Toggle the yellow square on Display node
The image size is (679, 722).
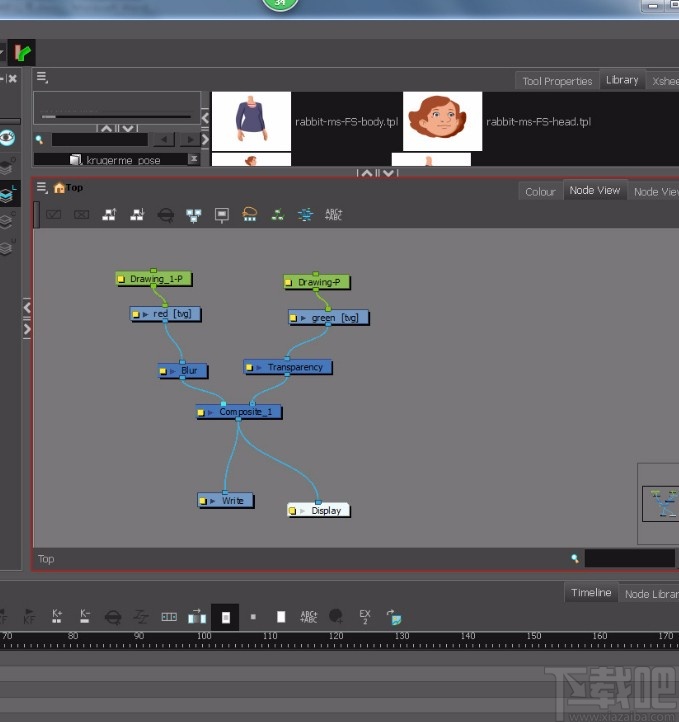(x=292, y=511)
